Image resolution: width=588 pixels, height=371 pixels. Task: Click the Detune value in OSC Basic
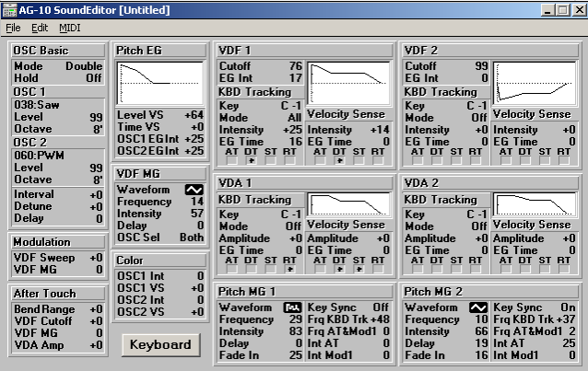(x=96, y=206)
